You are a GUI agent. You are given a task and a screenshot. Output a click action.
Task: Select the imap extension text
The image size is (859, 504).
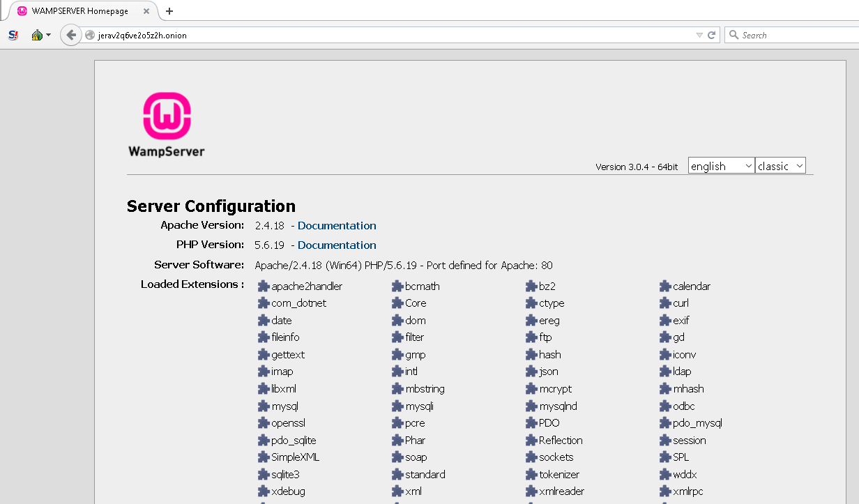click(282, 372)
